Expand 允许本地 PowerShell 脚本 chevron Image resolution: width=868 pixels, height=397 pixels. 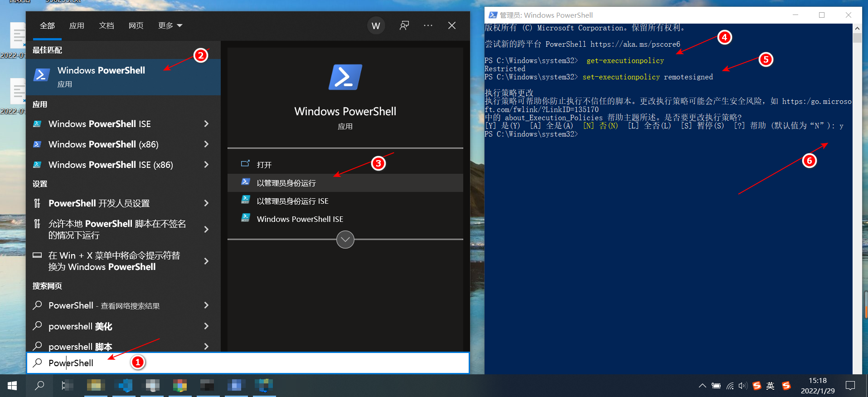pos(206,230)
